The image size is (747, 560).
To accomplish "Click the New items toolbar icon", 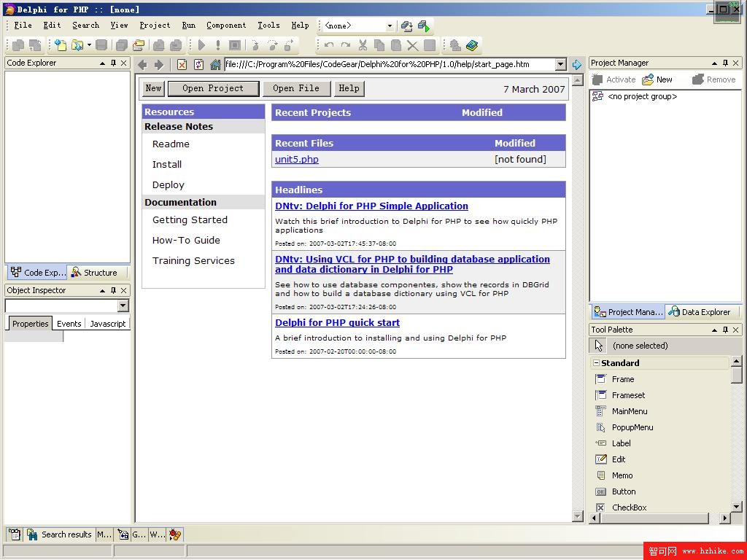I will (61, 45).
